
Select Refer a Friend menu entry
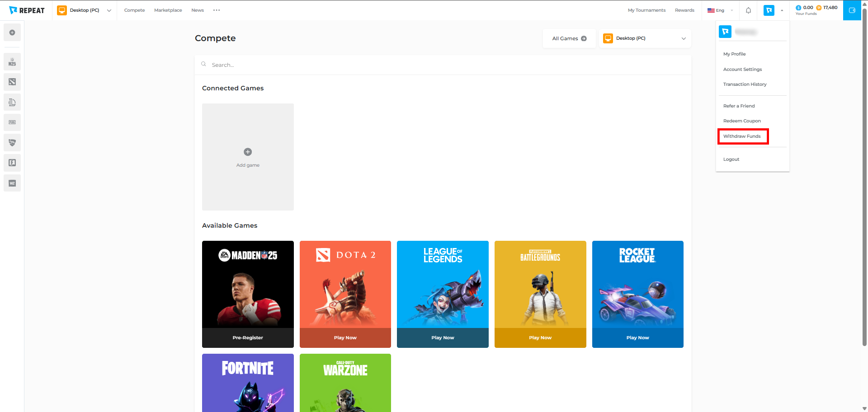739,106
